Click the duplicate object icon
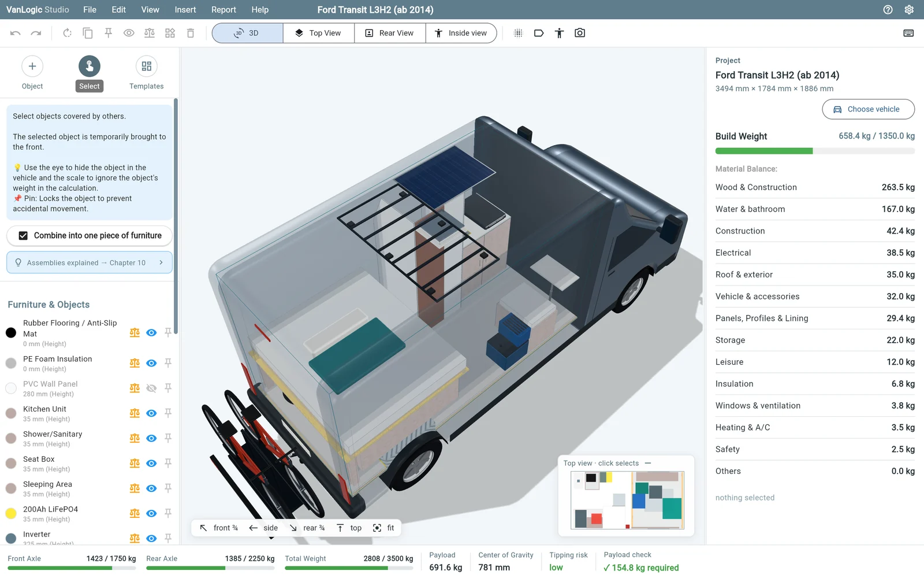This screenshot has height=578, width=924. point(88,33)
